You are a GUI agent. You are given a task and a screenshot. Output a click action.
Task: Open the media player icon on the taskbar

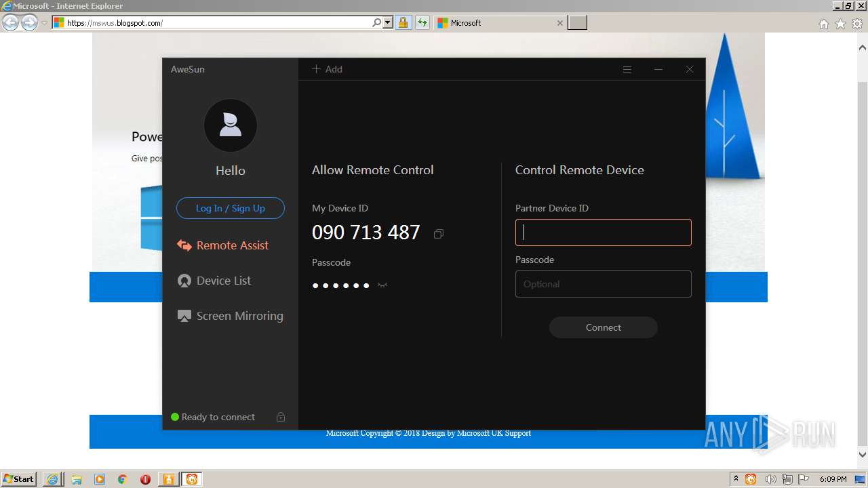[100, 479]
